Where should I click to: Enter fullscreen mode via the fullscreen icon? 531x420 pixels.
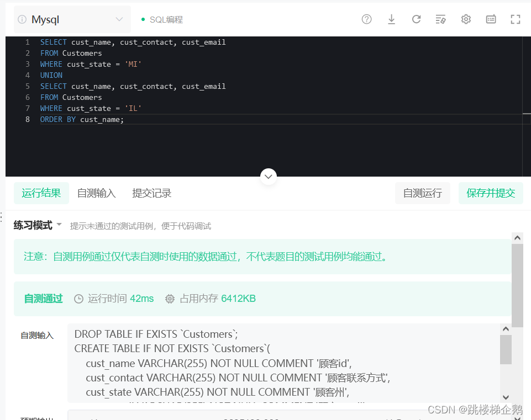(x=515, y=19)
